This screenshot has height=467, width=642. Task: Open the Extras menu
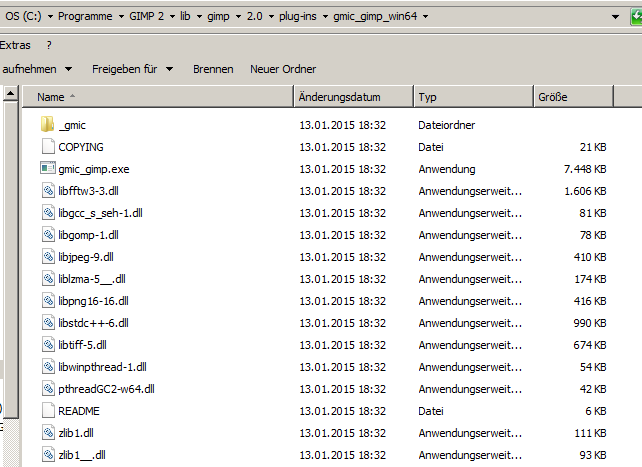[x=15, y=45]
